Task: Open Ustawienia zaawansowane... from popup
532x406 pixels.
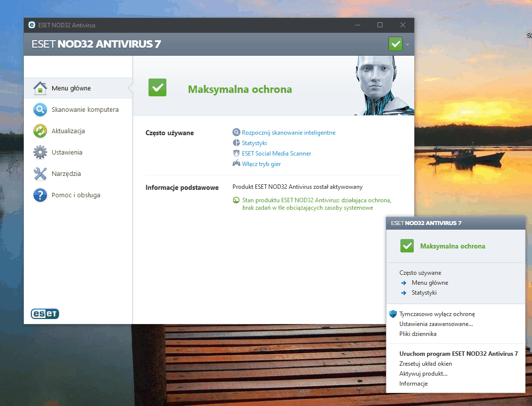Action: pyautogui.click(x=436, y=324)
